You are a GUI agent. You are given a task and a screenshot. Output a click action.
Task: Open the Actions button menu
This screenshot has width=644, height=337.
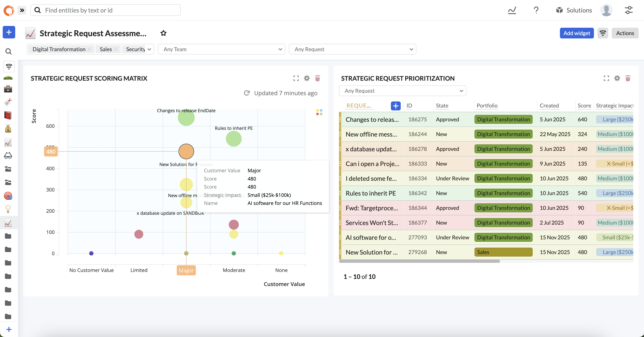pos(625,33)
